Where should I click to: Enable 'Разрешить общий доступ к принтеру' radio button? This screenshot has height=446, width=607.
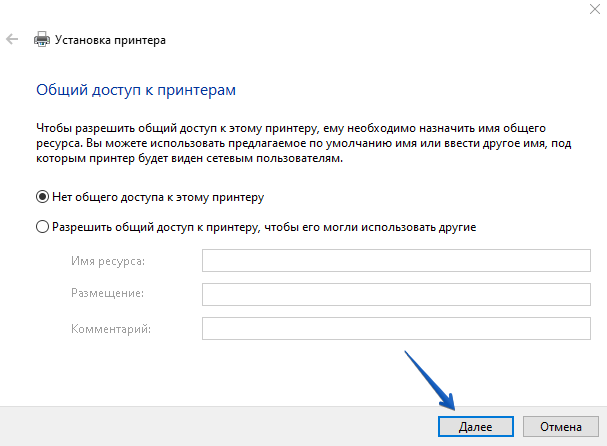(42, 227)
